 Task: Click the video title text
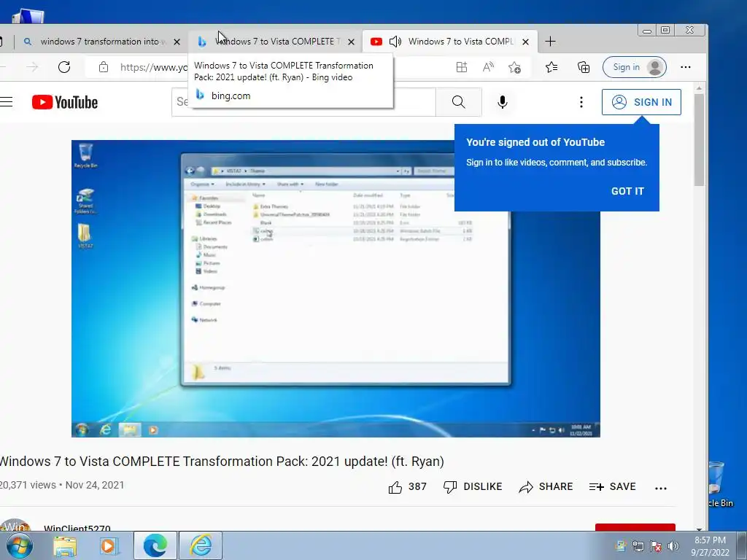[222, 462]
